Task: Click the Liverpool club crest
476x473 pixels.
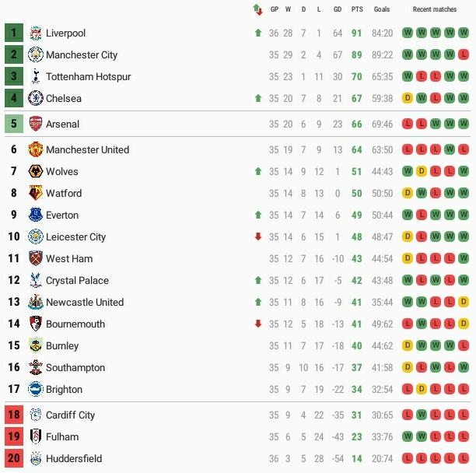Action: coord(35,33)
